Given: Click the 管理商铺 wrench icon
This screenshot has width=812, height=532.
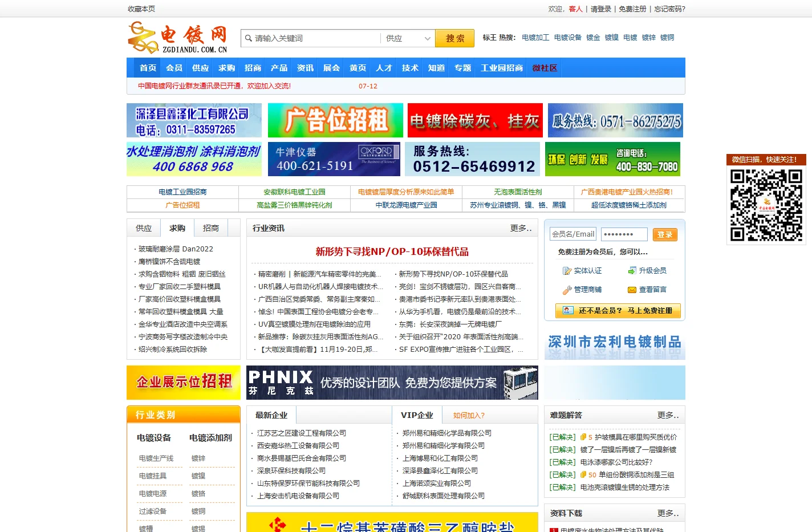Looking at the screenshot, I should coord(567,290).
